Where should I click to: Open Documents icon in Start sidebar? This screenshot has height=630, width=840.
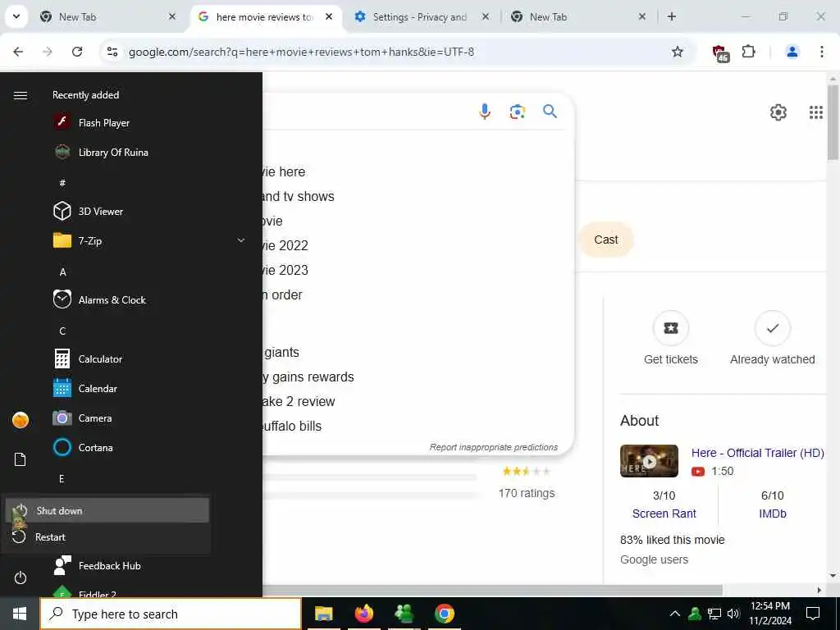coord(21,459)
